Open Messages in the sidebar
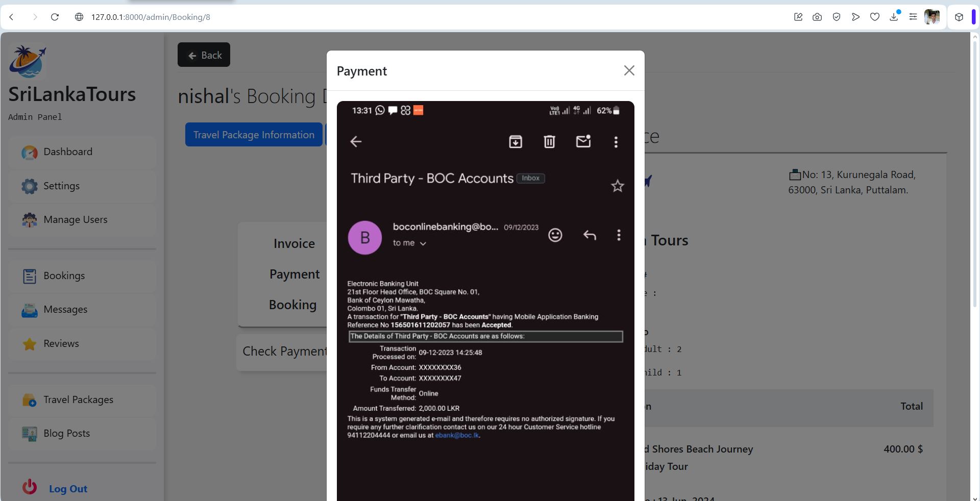The width and height of the screenshot is (980, 501). 82,309
